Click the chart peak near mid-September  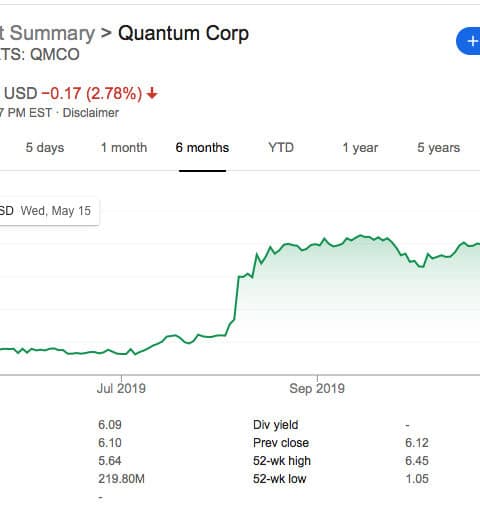[361, 236]
